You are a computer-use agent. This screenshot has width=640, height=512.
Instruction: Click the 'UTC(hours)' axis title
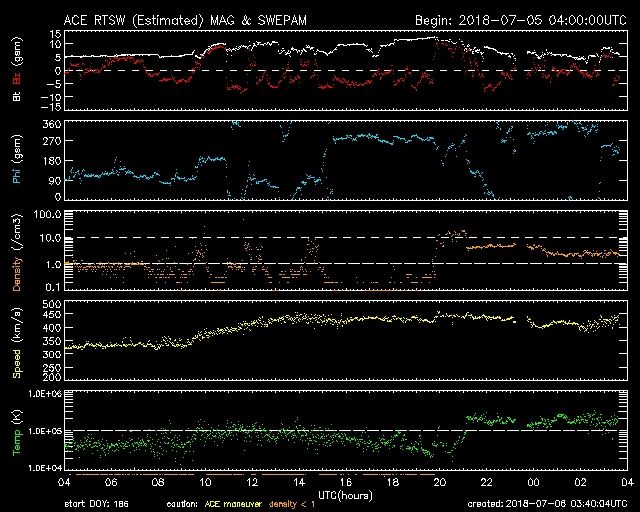[345, 496]
